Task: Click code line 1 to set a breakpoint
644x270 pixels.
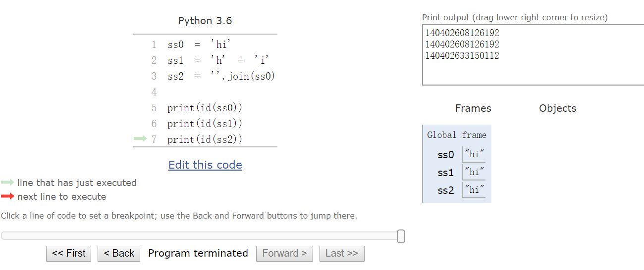Action: 199,45
